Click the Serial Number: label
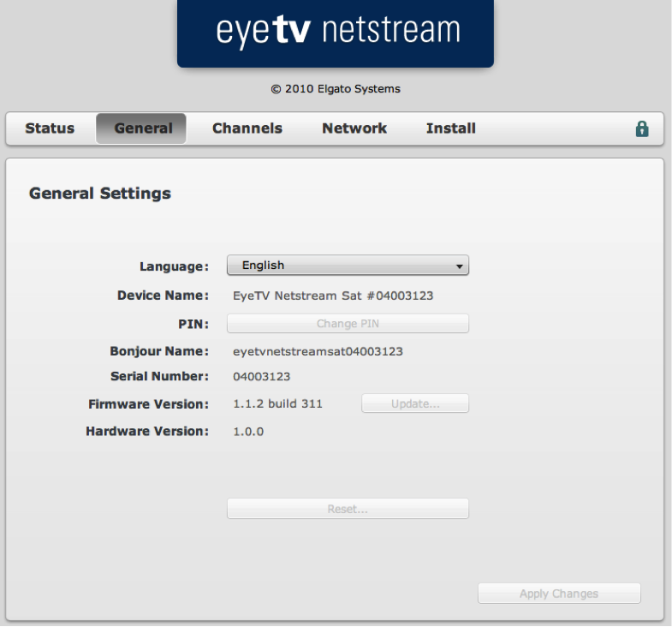Image resolution: width=672 pixels, height=627 pixels. (x=159, y=376)
